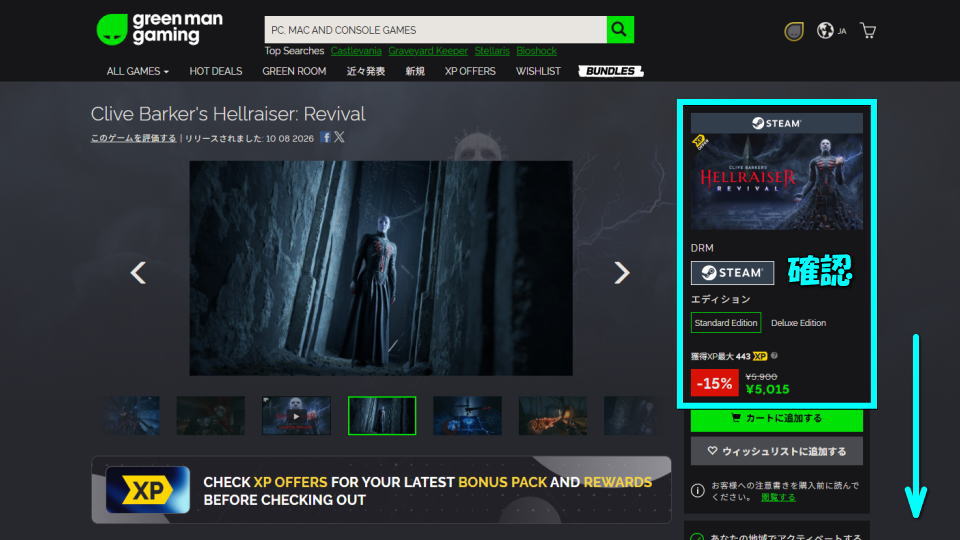Click the Bioshock top search link
The width and height of the screenshot is (960, 540).
click(536, 51)
